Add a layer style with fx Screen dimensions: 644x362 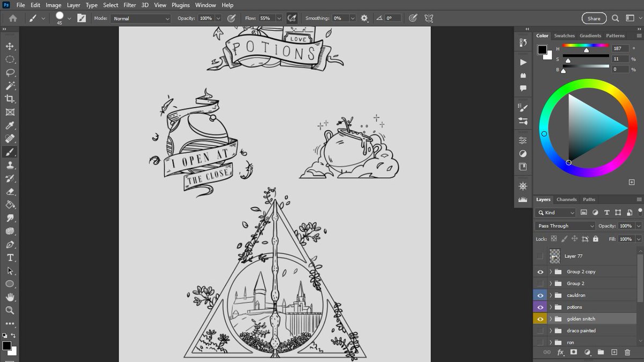coord(560,352)
